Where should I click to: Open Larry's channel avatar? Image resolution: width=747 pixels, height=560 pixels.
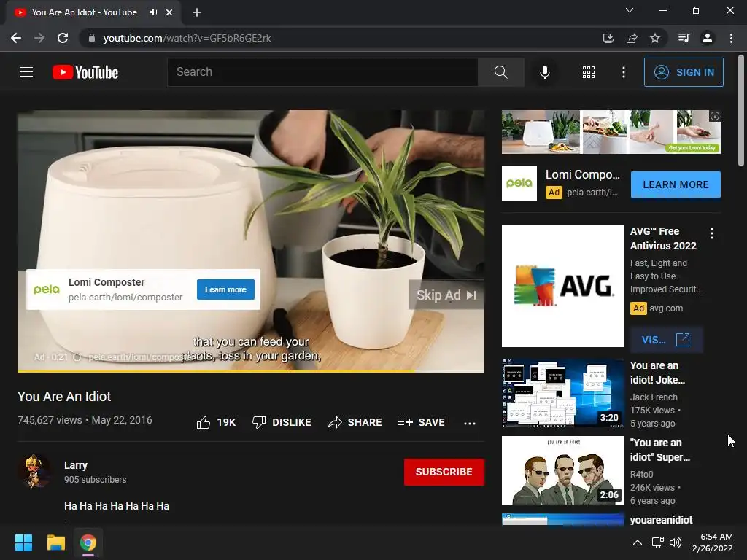35,471
